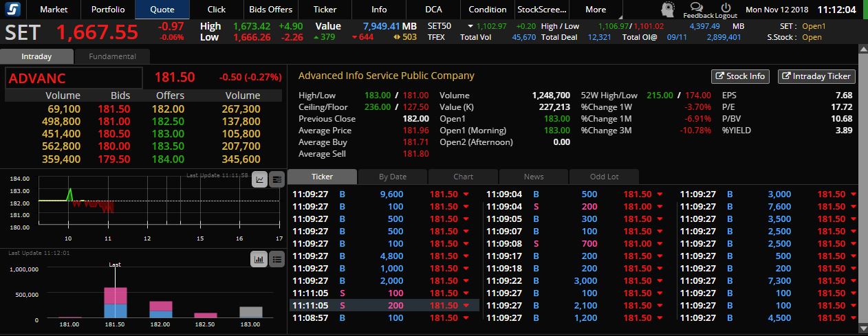Click the 181.50 best bid price
This screenshot has height=336, width=868.
click(x=114, y=109)
